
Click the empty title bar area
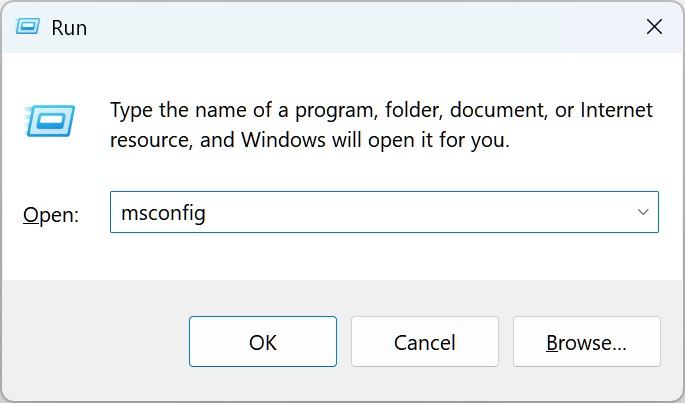363,27
